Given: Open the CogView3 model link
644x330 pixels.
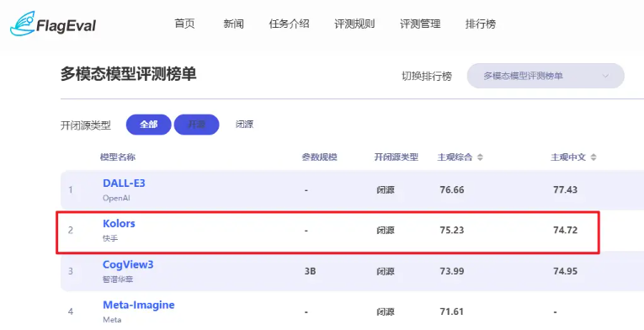Looking at the screenshot, I should click(128, 264).
